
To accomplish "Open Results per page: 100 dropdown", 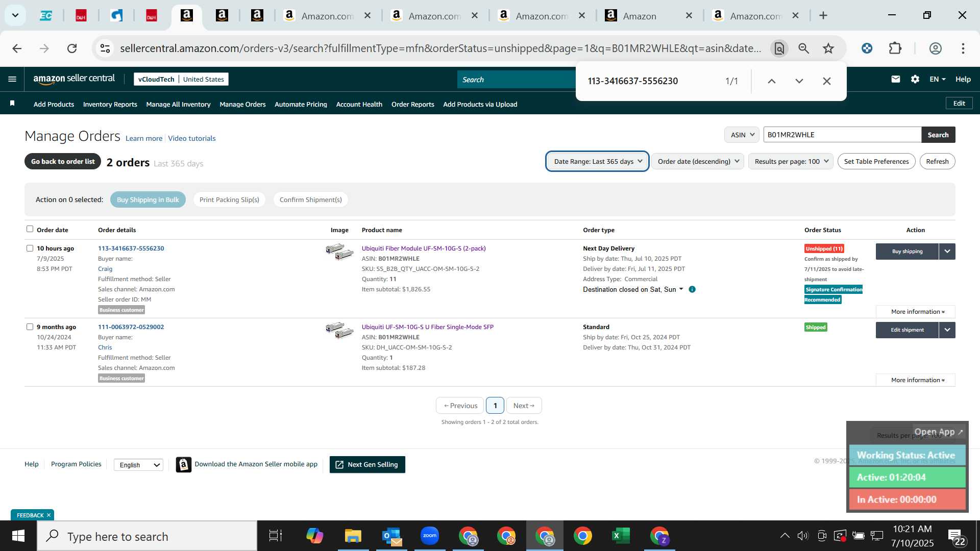I will point(791,161).
